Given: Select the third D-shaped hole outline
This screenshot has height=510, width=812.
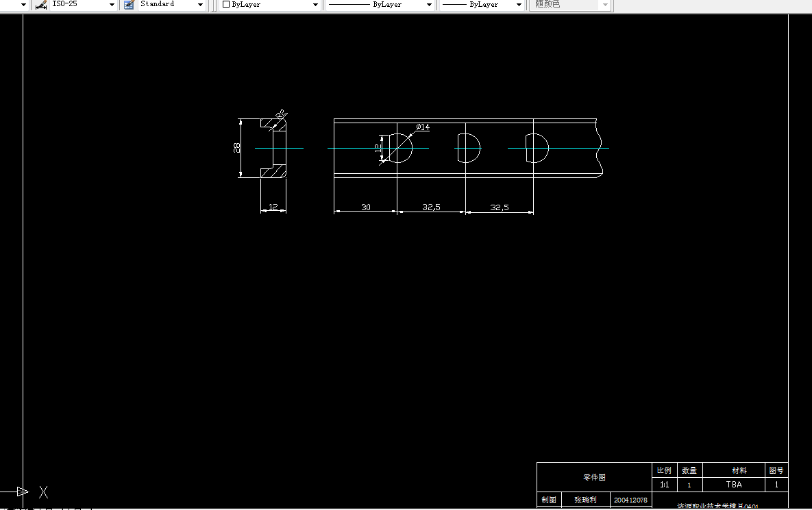Looking at the screenshot, I should 537,148.
